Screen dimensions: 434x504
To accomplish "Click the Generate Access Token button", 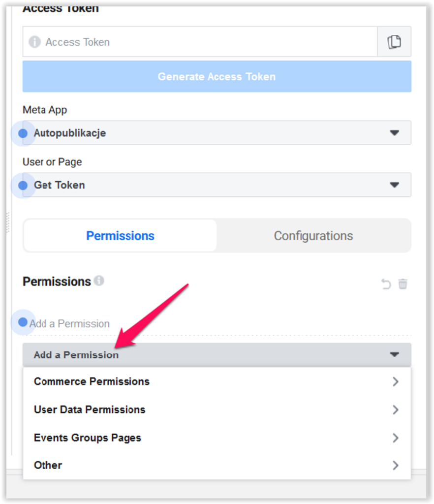I will tap(217, 76).
